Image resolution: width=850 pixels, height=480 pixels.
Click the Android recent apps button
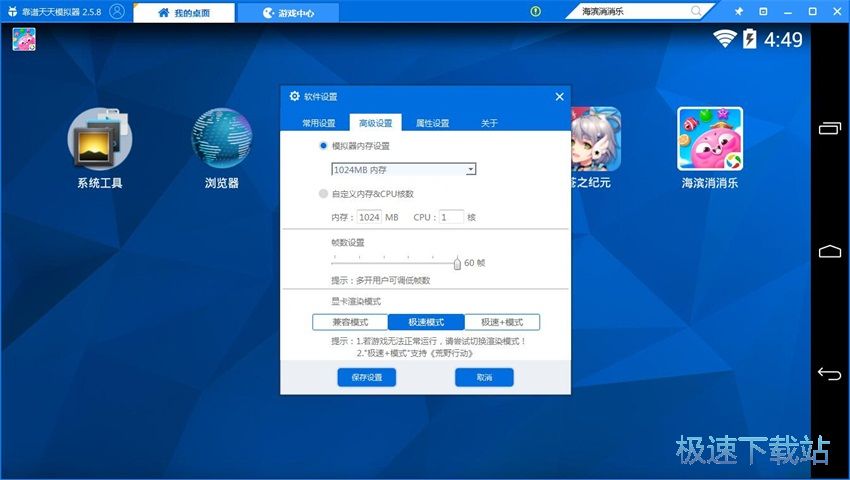tap(829, 129)
